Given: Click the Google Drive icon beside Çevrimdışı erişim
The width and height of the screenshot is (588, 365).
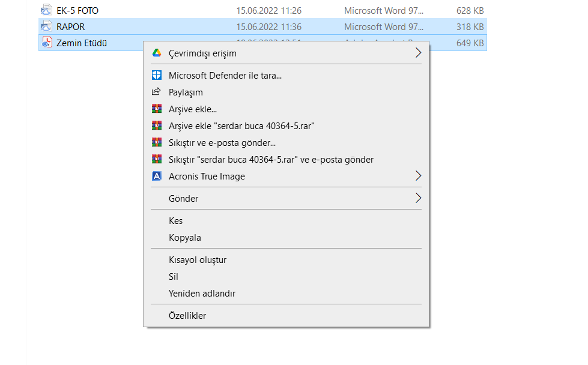Looking at the screenshot, I should (x=157, y=53).
